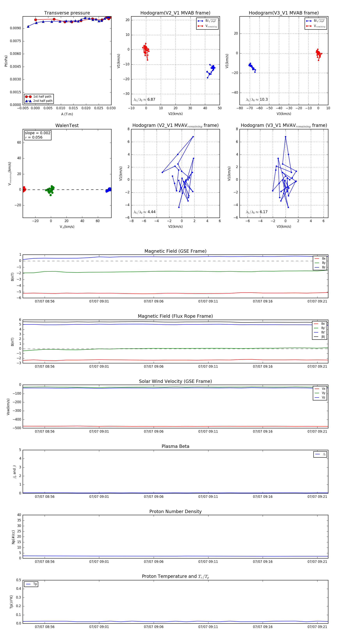
Task: Select the Bz' legend entry
Action: point(320,332)
